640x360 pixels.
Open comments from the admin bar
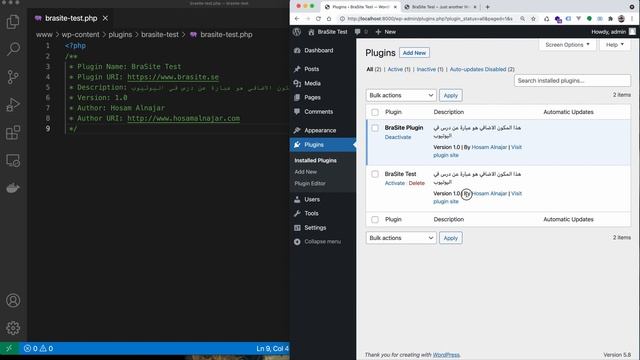tap(361, 32)
